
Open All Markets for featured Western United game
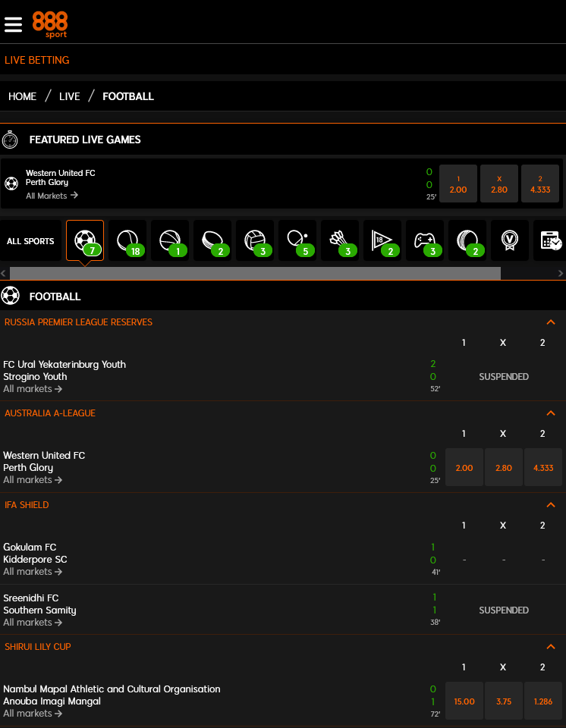(52, 196)
